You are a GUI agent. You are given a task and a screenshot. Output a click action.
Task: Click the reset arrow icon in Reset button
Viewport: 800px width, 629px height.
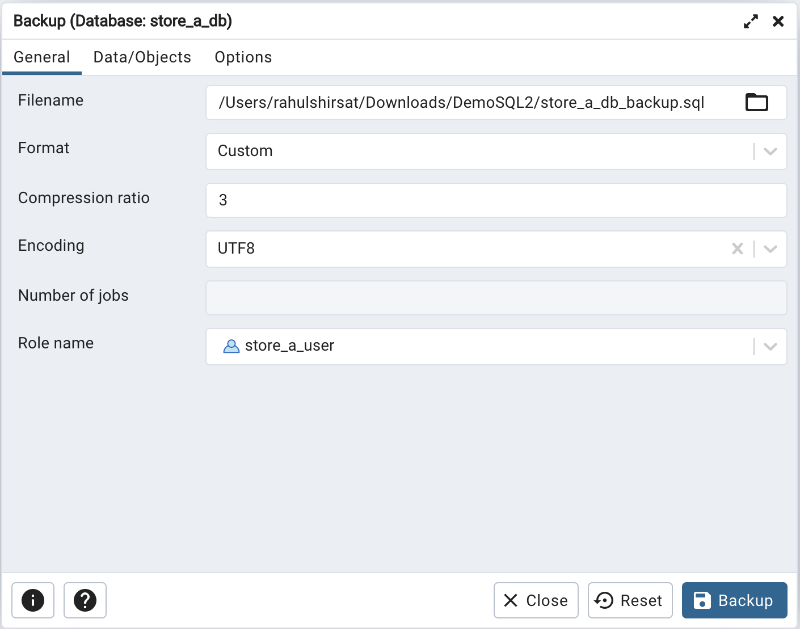click(603, 600)
